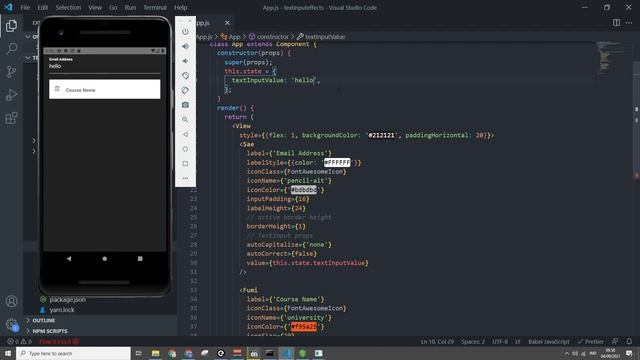Click the emulator toolbar back triangle
Screen dimensions: 640x360
(185, 134)
